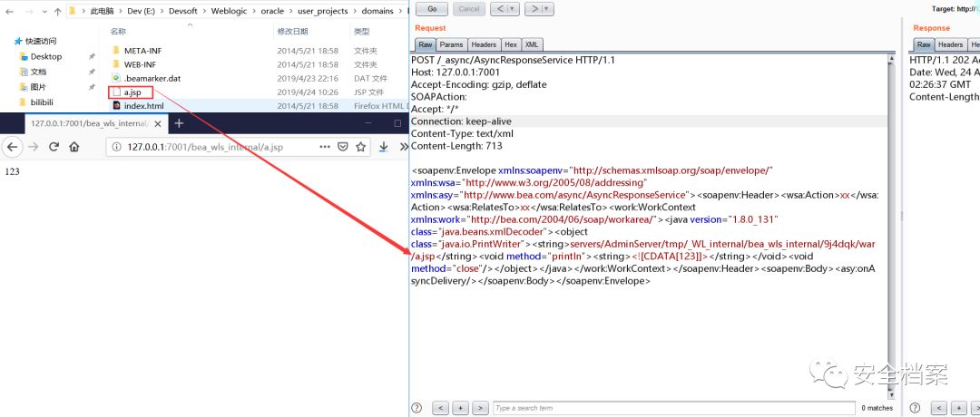Open 图片 in quick access
This screenshot has height=417, width=980.
38,87
